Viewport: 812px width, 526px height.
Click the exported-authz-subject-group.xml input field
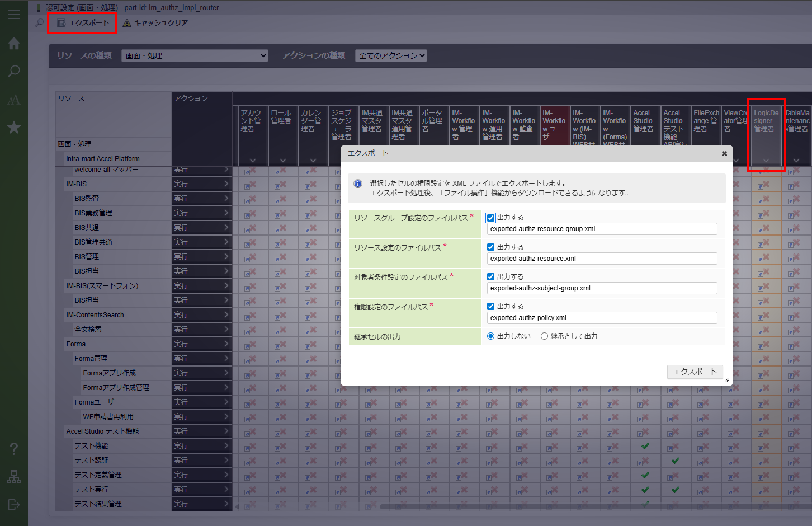click(x=602, y=288)
